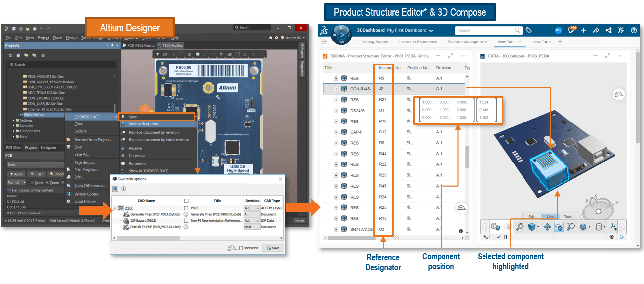The height and width of the screenshot is (284, 644).
Task: Toggle checkbox for PB03 row in Save dialog
Action: click(186, 208)
